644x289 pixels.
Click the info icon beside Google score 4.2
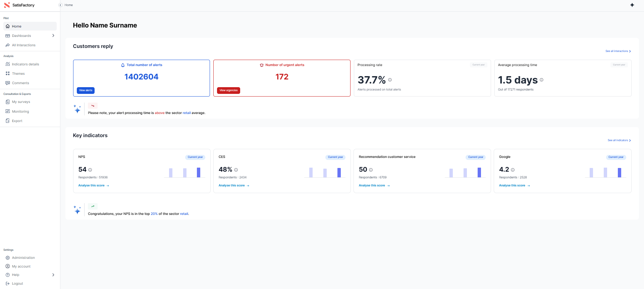(513, 170)
